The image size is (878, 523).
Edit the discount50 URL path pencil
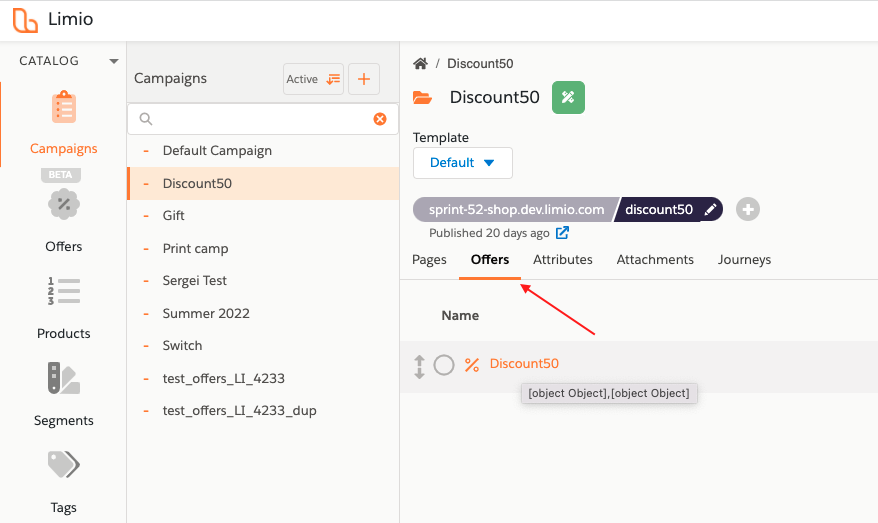point(710,209)
